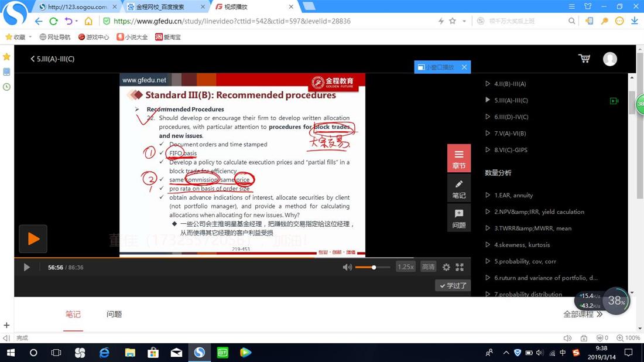Click the purple undo-close-tab arrow
This screenshot has width=644, height=362.
point(68,21)
